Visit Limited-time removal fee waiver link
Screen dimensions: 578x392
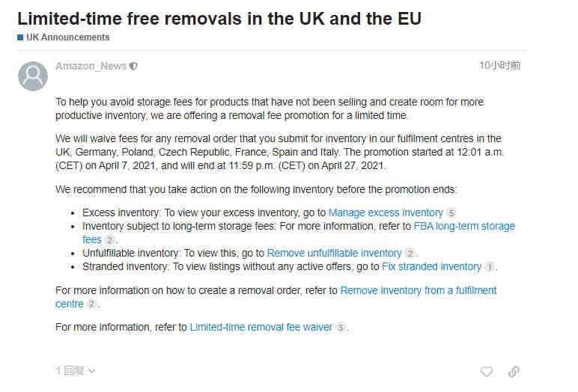pos(261,327)
